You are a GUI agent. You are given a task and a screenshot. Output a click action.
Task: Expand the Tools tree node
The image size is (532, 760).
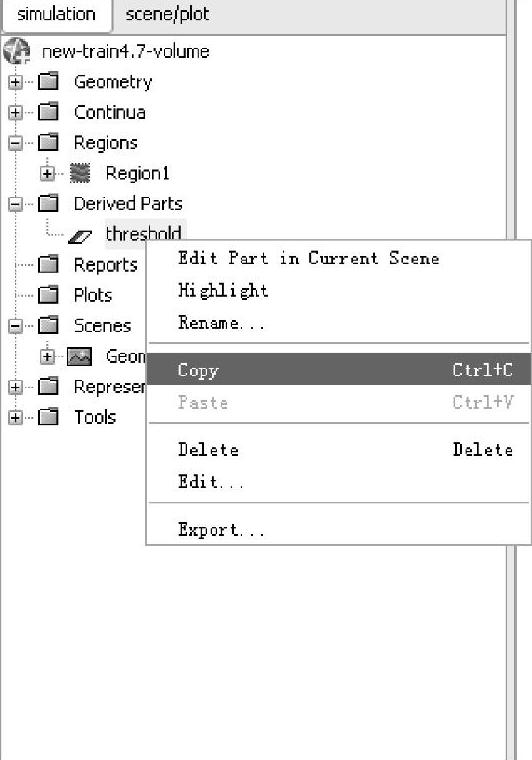(16, 417)
